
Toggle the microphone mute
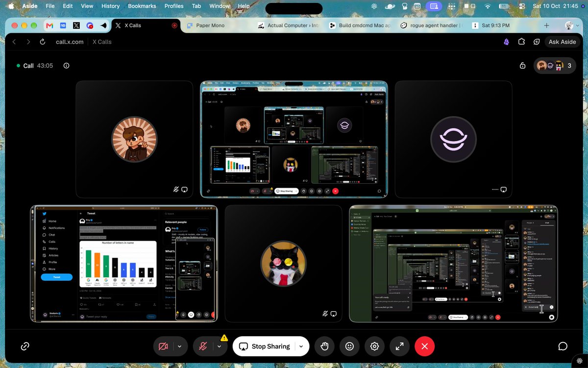[203, 346]
